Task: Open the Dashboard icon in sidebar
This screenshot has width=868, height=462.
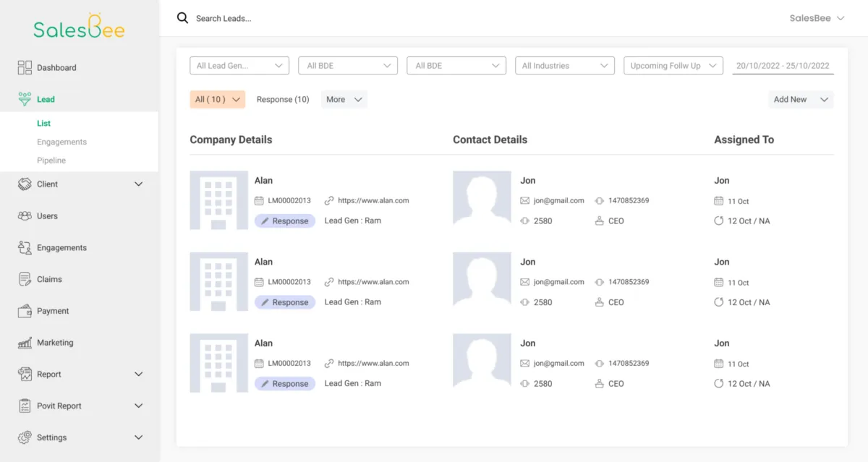Action: tap(25, 67)
